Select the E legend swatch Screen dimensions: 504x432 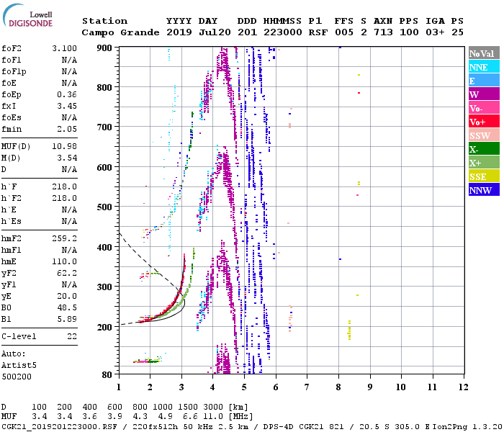[484, 81]
